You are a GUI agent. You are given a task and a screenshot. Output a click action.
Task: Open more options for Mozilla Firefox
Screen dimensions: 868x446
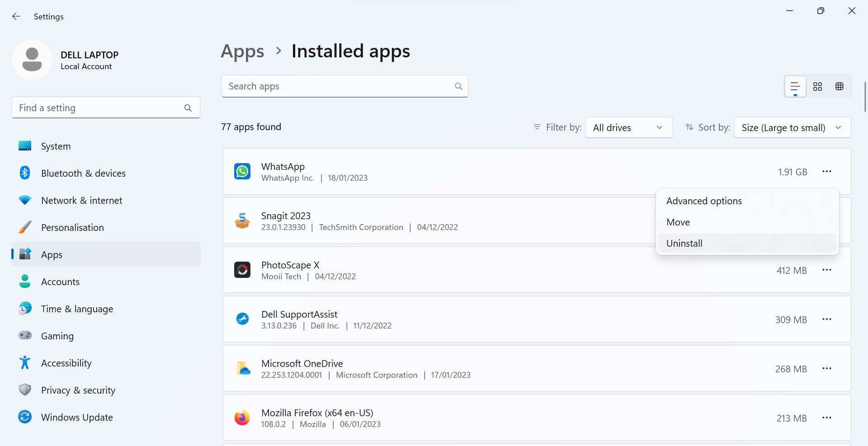tap(827, 418)
